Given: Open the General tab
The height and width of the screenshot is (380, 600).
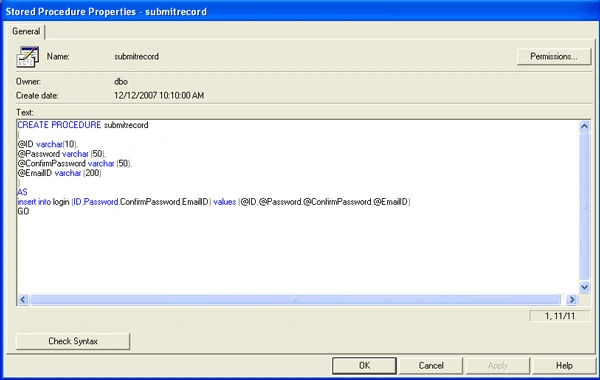Looking at the screenshot, I should (x=26, y=31).
